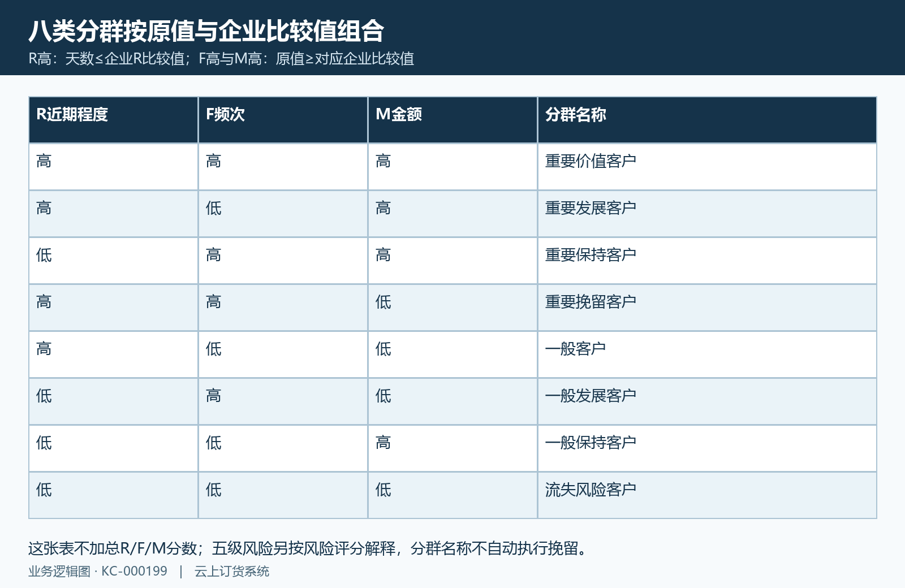Click the 云上订货系统 footer text
The image size is (905, 588).
click(x=232, y=572)
